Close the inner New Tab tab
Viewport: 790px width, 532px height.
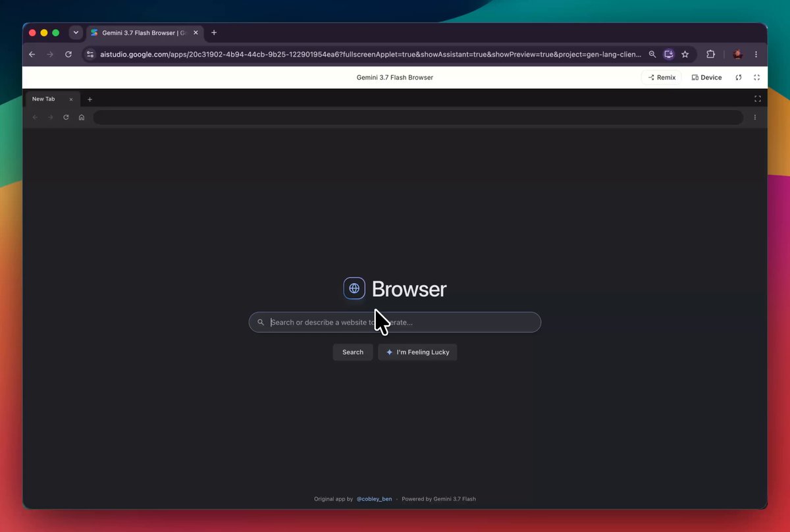coord(71,99)
